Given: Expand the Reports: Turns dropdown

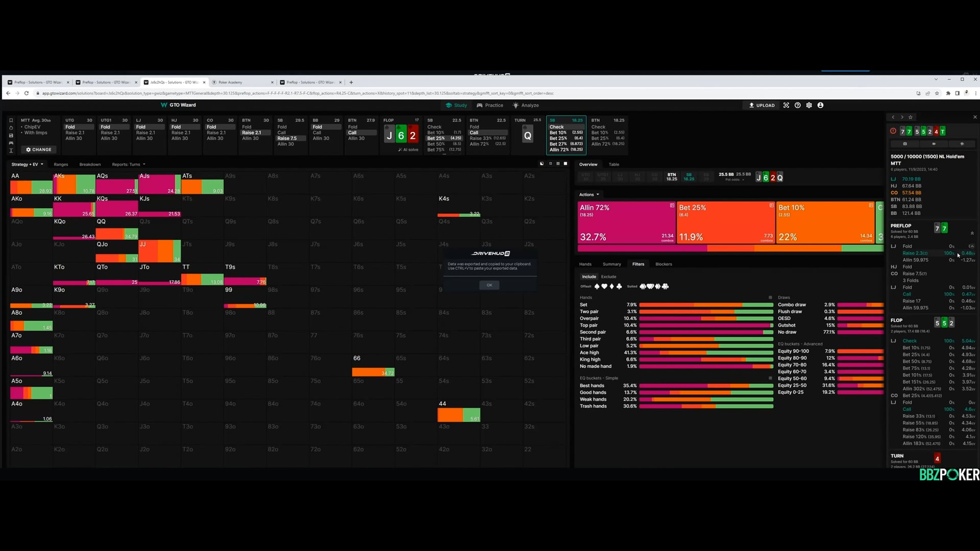Looking at the screenshot, I should pos(128,164).
